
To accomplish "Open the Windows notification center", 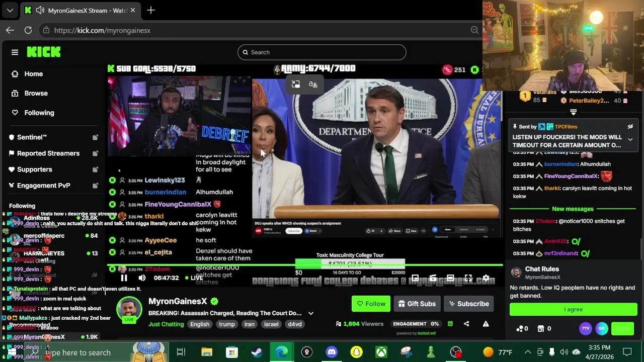I will 627,352.
